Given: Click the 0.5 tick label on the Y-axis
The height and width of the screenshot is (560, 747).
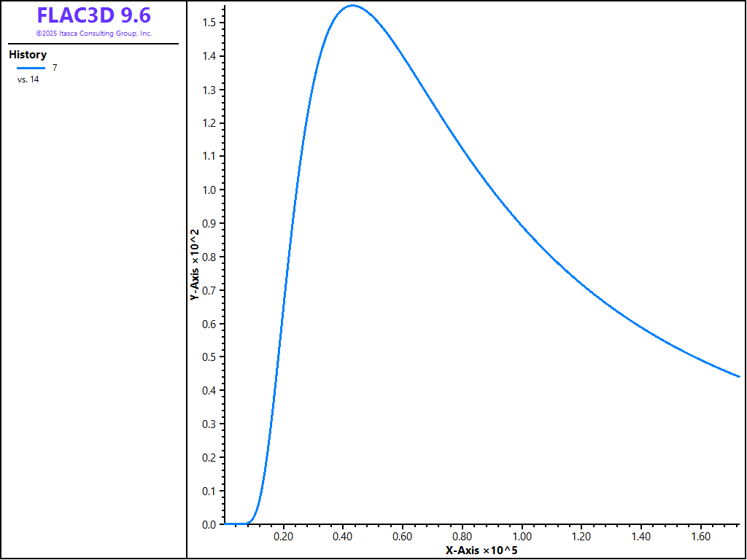Looking at the screenshot, I should [x=208, y=357].
